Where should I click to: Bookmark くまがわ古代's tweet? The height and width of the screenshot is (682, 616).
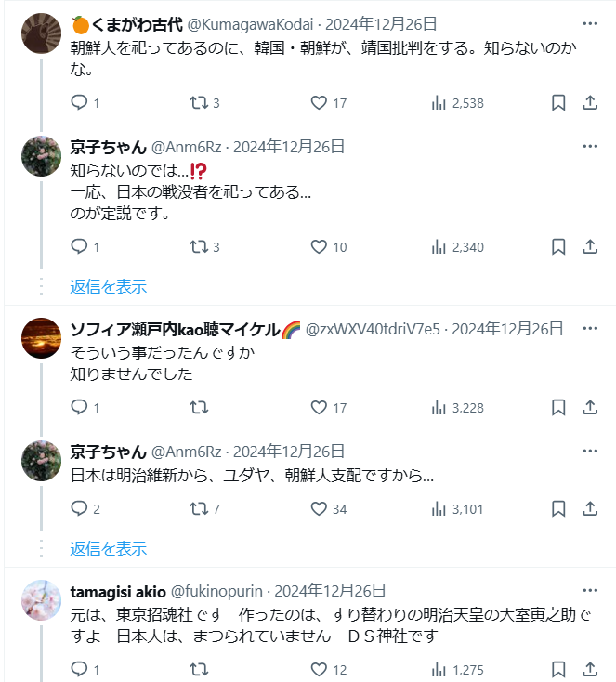(558, 103)
